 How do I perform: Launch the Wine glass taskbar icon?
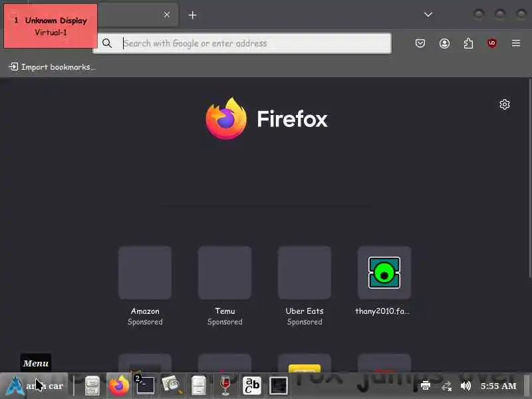225,386
